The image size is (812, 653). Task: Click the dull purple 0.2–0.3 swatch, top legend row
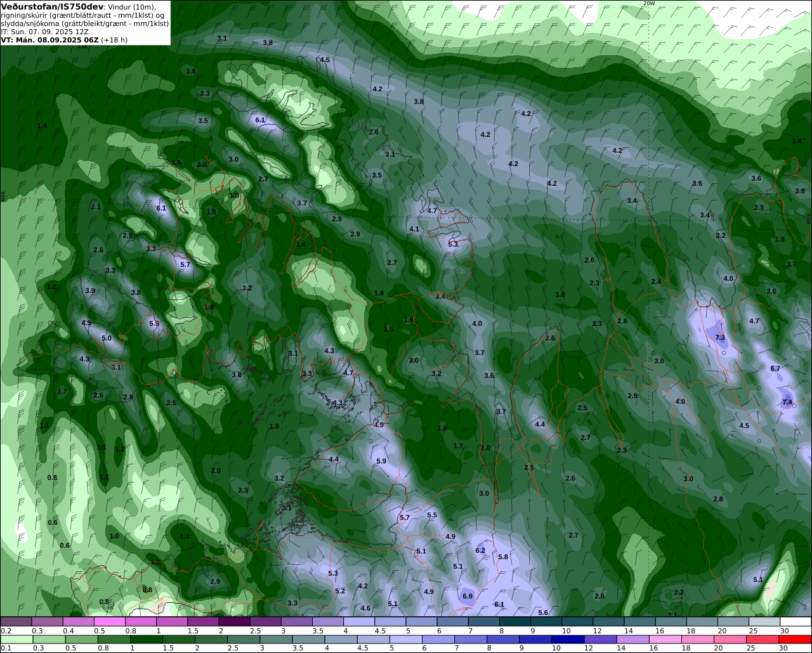click(x=16, y=621)
